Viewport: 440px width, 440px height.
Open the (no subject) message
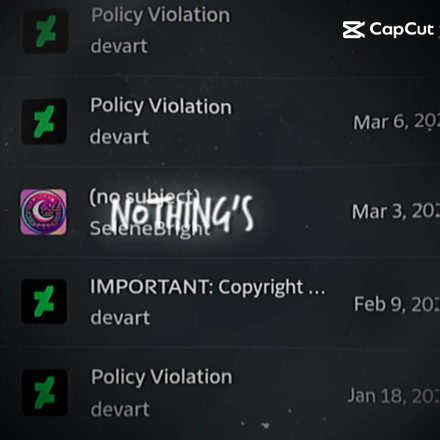220,212
